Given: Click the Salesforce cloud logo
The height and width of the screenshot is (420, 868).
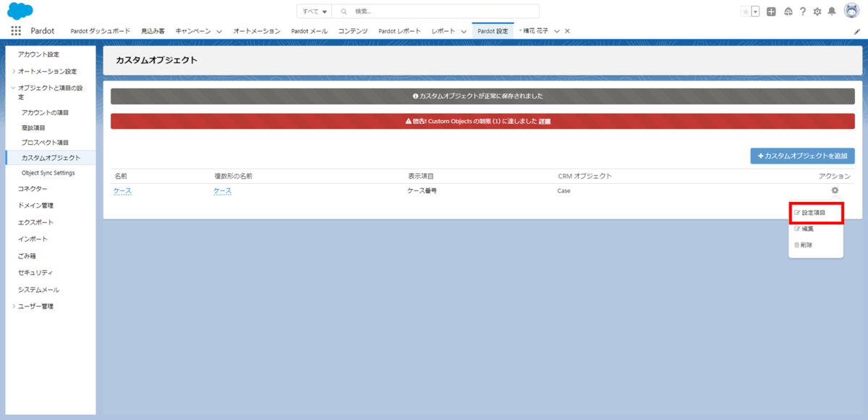Looking at the screenshot, I should click(x=21, y=11).
